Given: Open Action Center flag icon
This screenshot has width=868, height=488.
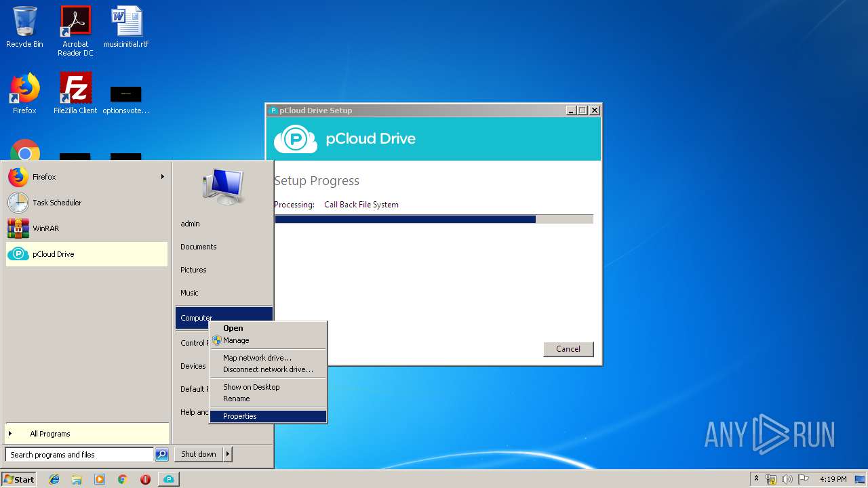Looking at the screenshot, I should coord(804,479).
